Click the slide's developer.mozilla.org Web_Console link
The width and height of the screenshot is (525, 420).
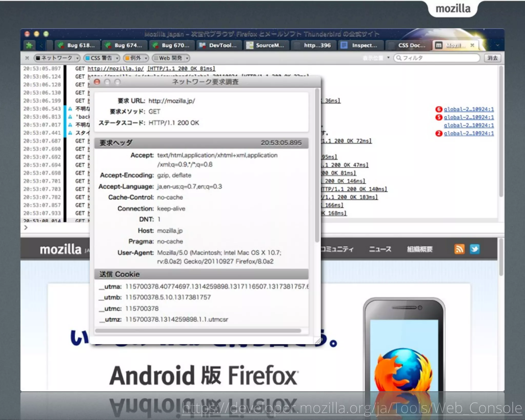tap(352, 408)
